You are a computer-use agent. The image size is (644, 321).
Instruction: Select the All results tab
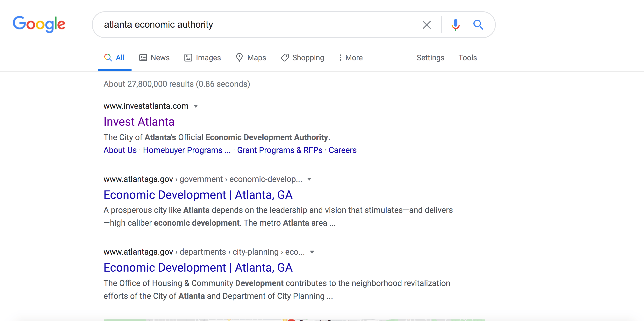point(115,58)
